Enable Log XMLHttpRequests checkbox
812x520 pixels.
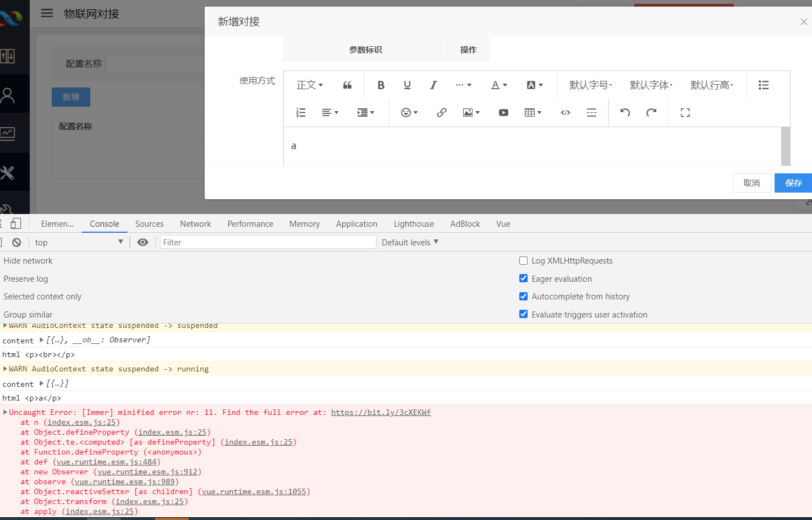(524, 261)
